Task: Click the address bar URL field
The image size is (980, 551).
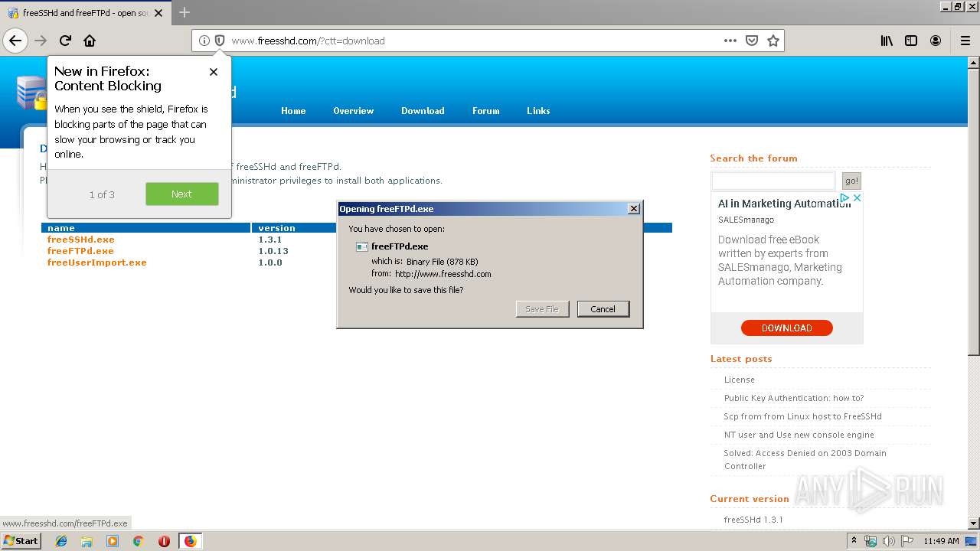Action: pyautogui.click(x=475, y=41)
